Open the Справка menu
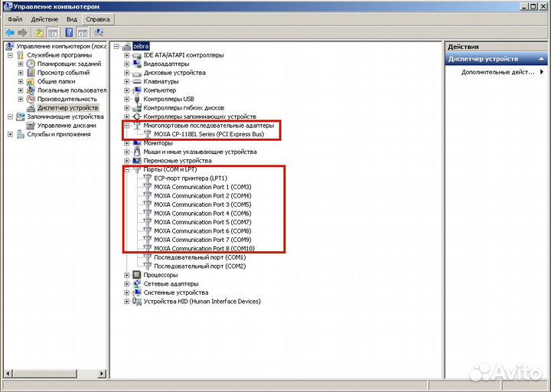 (x=97, y=18)
